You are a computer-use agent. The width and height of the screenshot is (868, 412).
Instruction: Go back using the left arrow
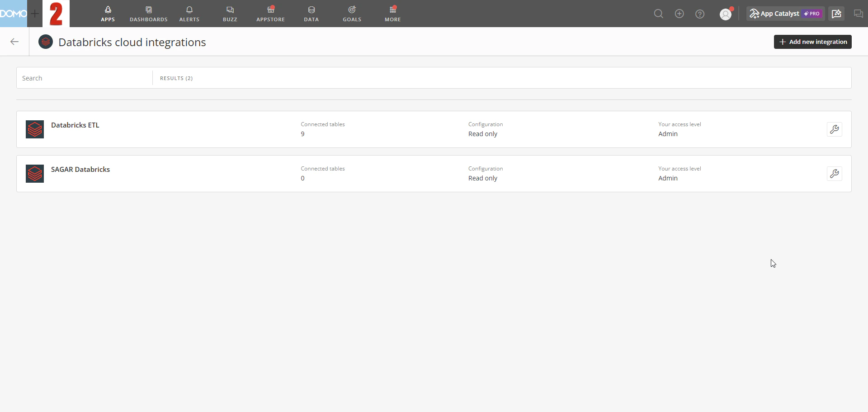[x=14, y=42]
